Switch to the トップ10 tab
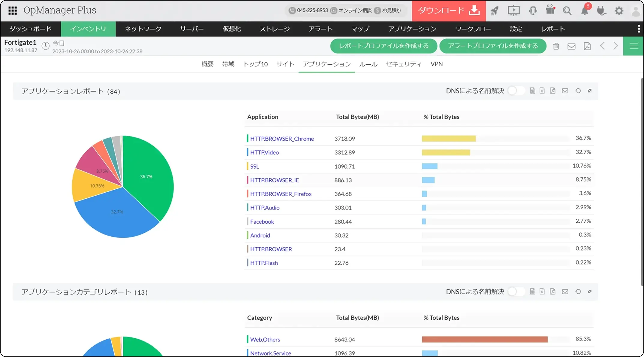The width and height of the screenshot is (644, 357). (x=255, y=64)
